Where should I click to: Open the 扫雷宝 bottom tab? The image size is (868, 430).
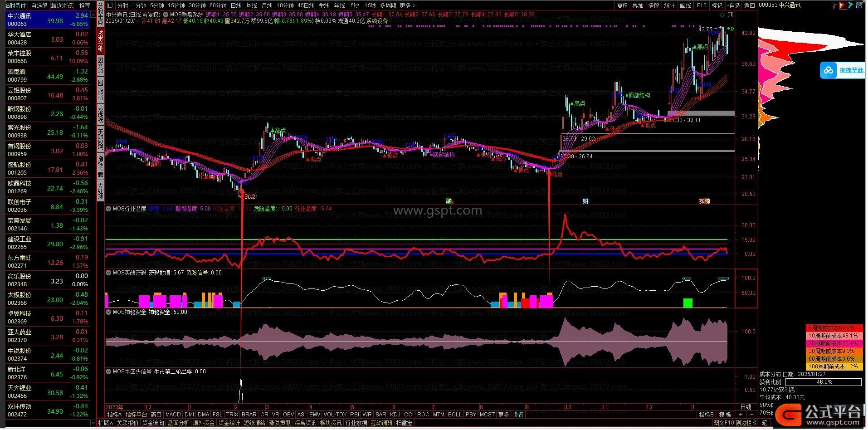pos(404,423)
